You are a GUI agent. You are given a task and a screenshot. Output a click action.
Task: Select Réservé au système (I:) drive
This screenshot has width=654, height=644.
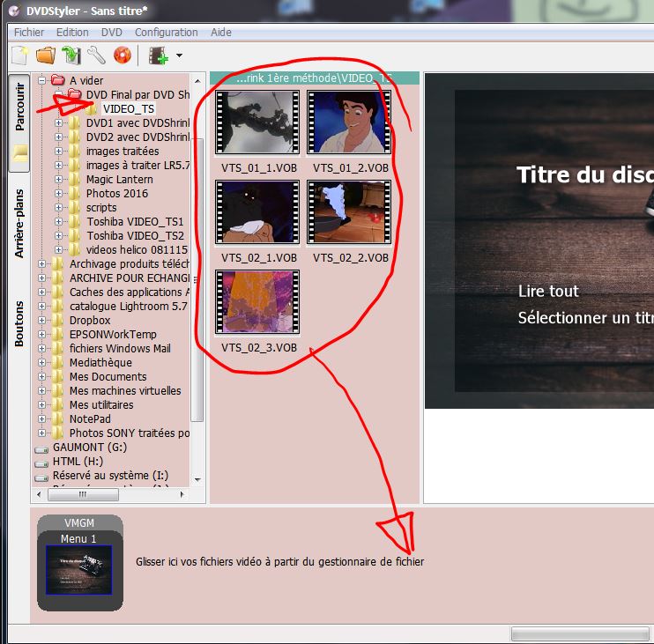click(110, 476)
